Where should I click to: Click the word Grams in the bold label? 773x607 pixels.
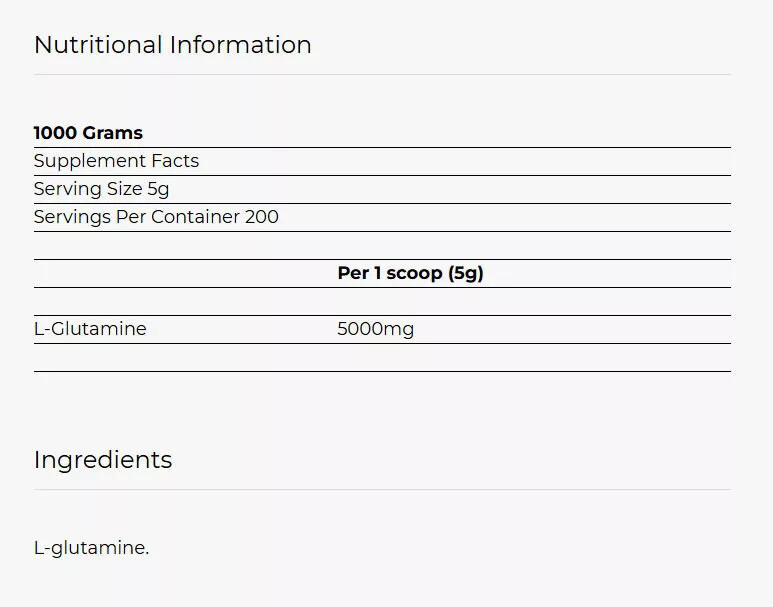click(x=111, y=133)
